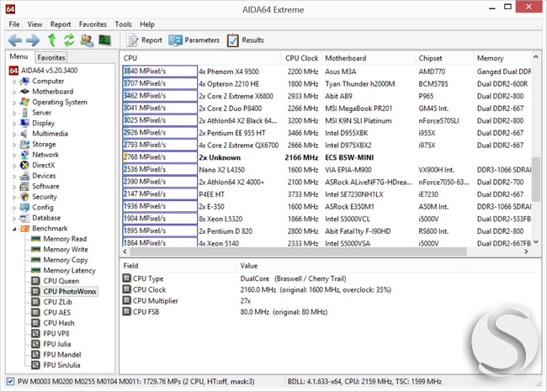Click the CPU Multiplier field chip icon
547x392 pixels.
(x=126, y=300)
